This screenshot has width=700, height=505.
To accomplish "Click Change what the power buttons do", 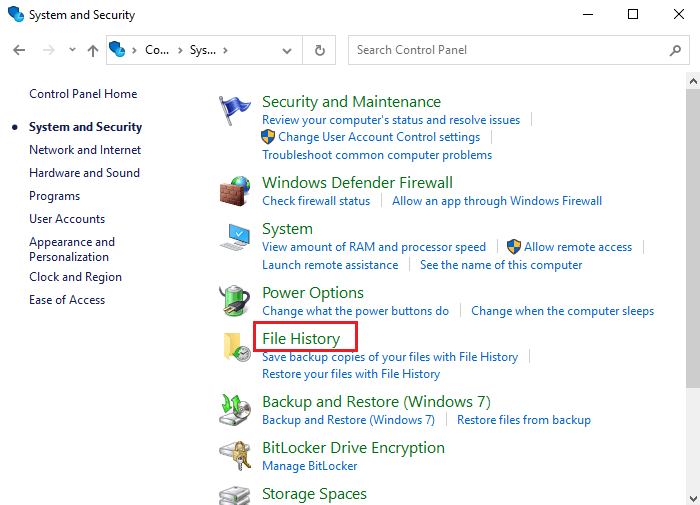I will click(355, 311).
